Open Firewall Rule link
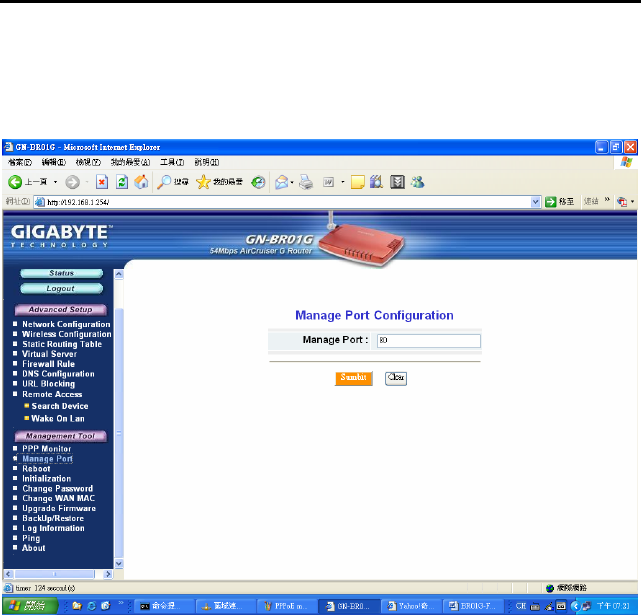 tap(49, 364)
